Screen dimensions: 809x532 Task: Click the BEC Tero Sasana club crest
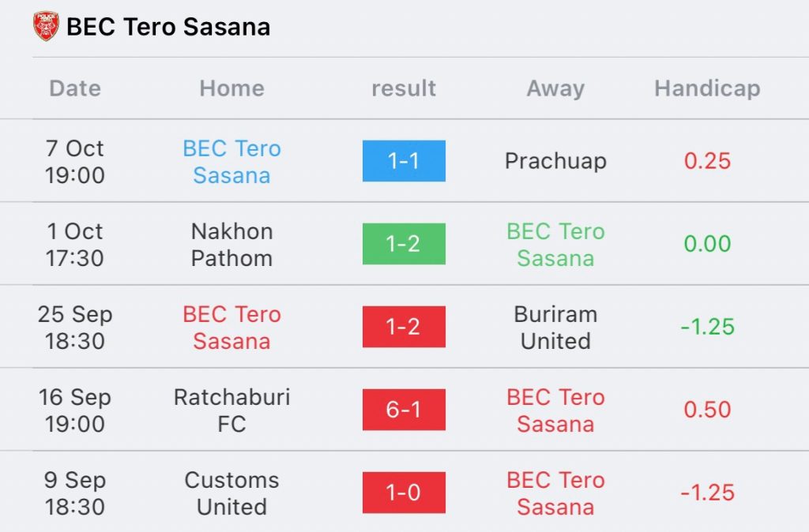[46, 26]
